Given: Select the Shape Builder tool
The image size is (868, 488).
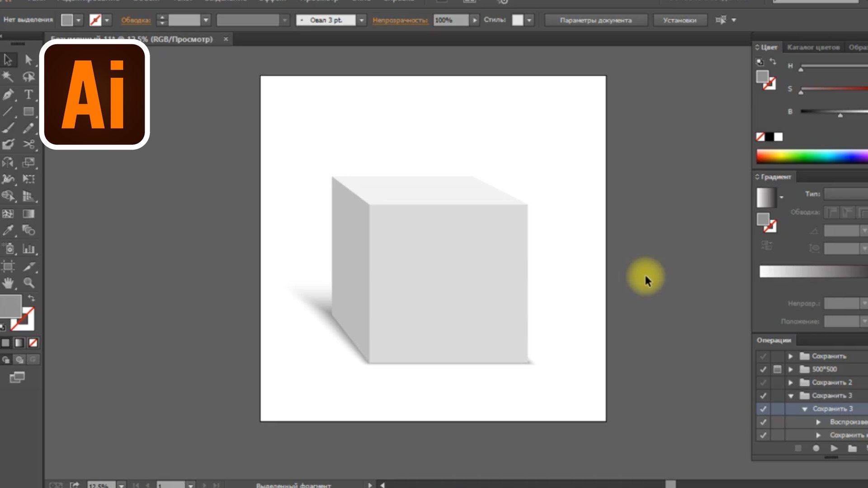Looking at the screenshot, I should [x=8, y=196].
